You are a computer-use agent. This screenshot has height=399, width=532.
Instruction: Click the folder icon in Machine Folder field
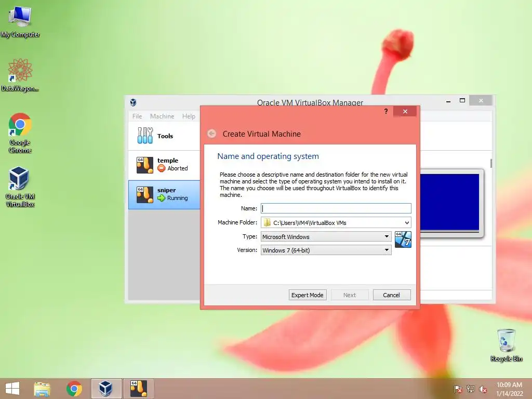click(x=268, y=222)
